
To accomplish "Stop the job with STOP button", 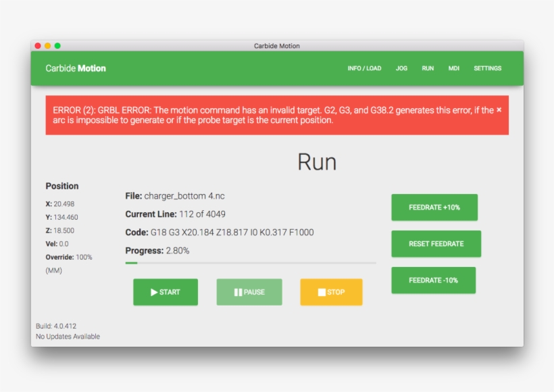I will [x=331, y=292].
